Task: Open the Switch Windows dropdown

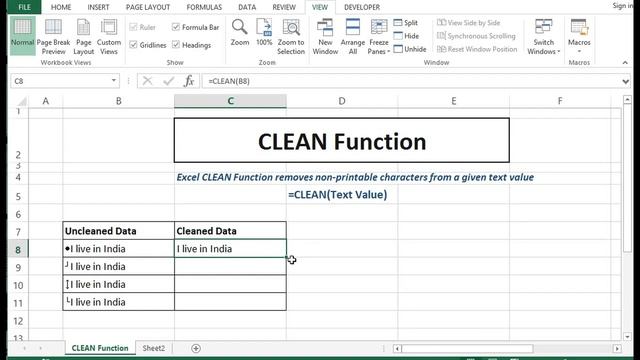Action: point(543,36)
